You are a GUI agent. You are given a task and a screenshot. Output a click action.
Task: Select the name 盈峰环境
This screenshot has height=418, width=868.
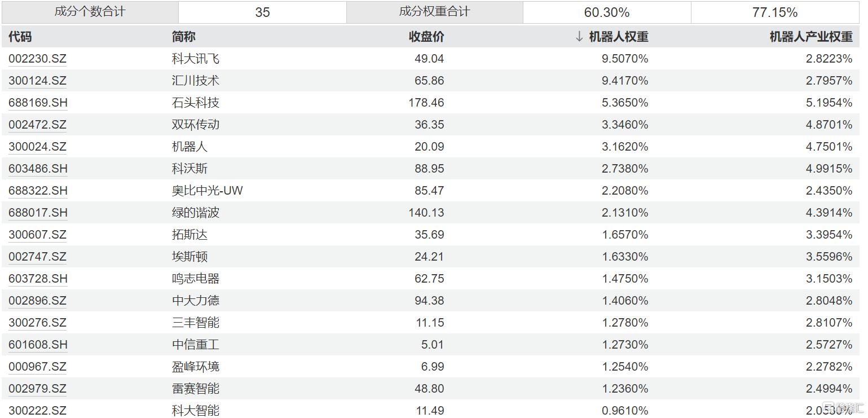tap(196, 367)
